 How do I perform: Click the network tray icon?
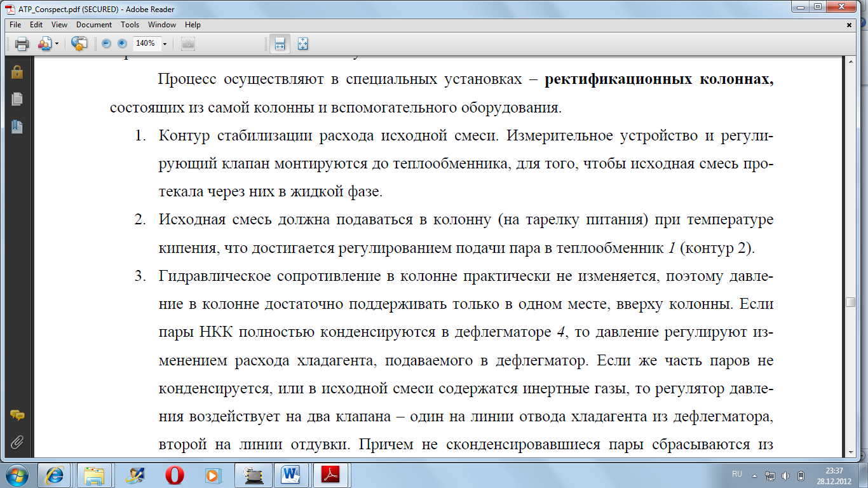point(770,475)
